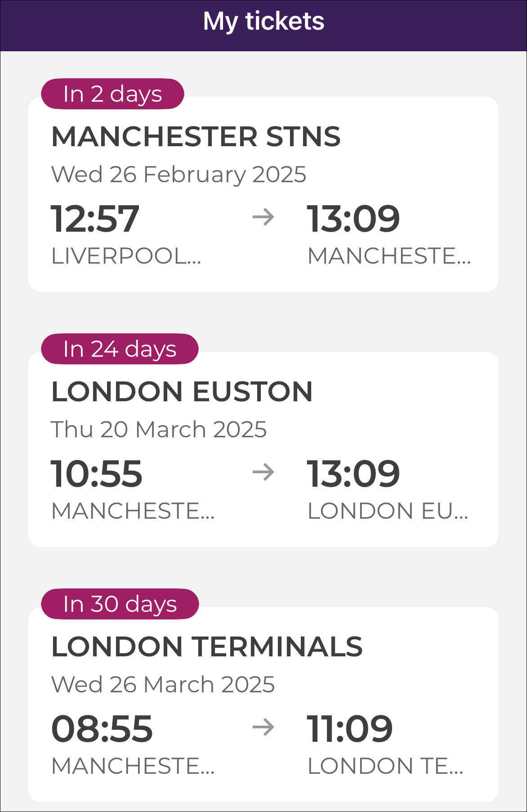The image size is (527, 812).
Task: Select the Wed 26 March 2025 date
Action: tap(163, 685)
